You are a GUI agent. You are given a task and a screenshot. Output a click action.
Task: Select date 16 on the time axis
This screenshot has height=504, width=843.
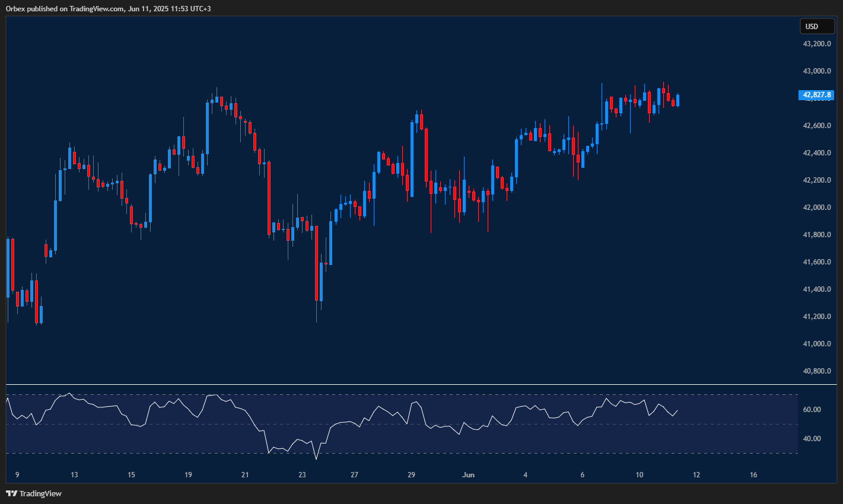tap(753, 475)
